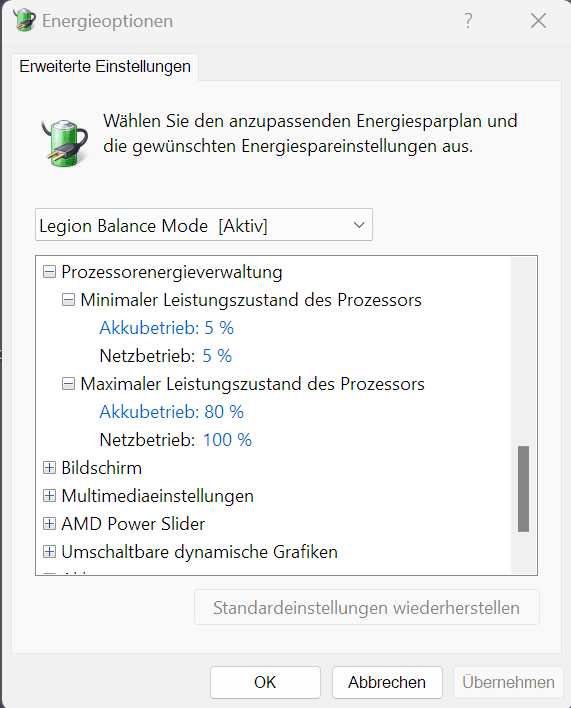
Task: Expand the AMD Power Slider node
Action: (x=49, y=524)
